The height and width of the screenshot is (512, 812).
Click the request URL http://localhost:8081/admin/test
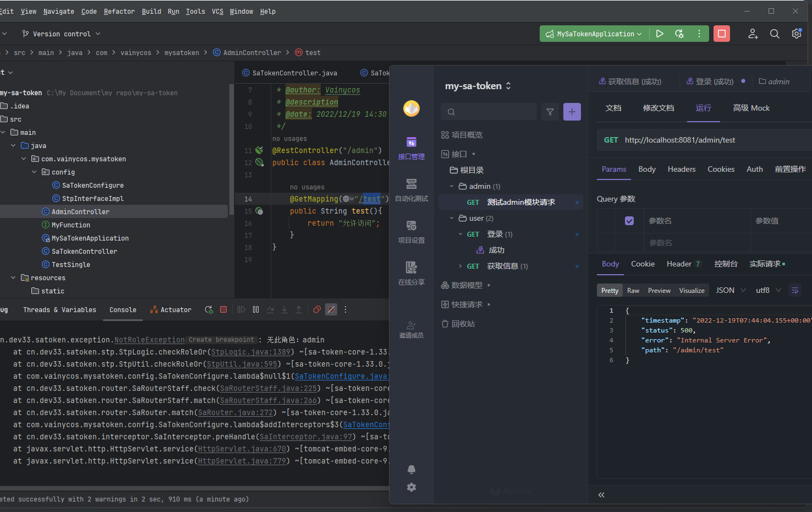[x=680, y=140]
